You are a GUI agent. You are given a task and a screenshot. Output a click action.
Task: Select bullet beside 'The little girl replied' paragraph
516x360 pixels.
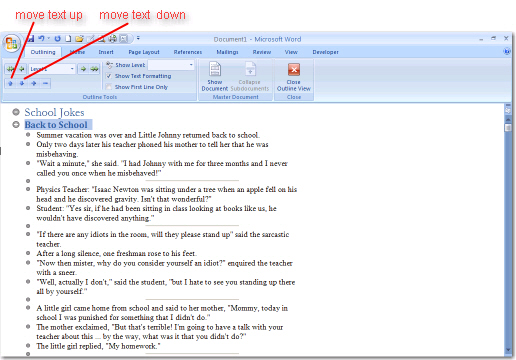(x=28, y=346)
